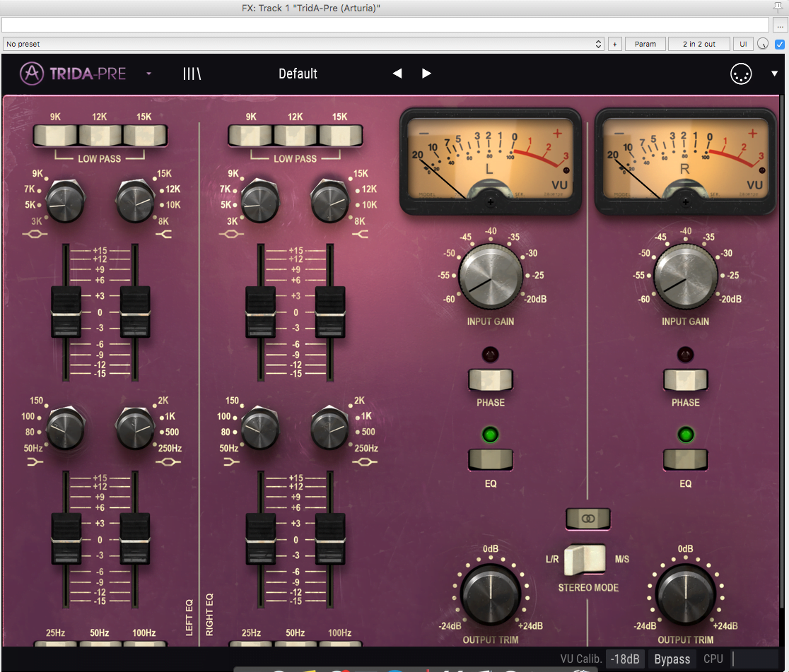
Task: Pin the FX window with the pushpin icon
Action: pos(778,6)
